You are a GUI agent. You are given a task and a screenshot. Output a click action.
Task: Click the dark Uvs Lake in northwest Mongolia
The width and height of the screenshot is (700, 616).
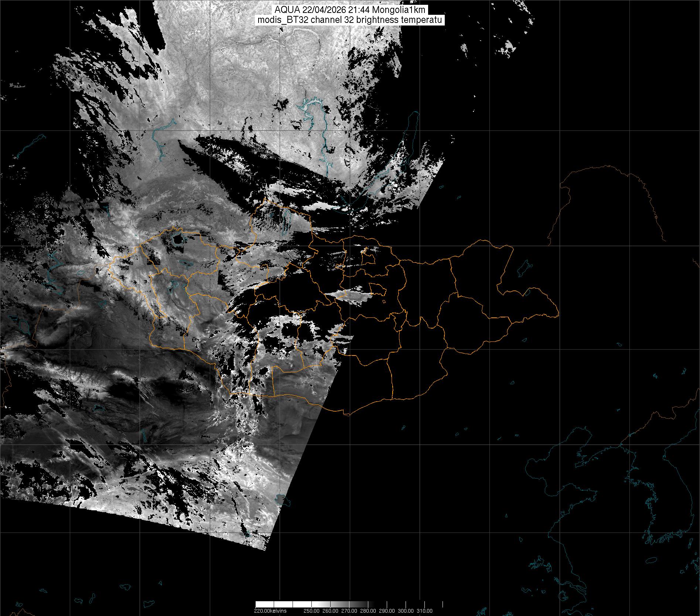tap(178, 240)
